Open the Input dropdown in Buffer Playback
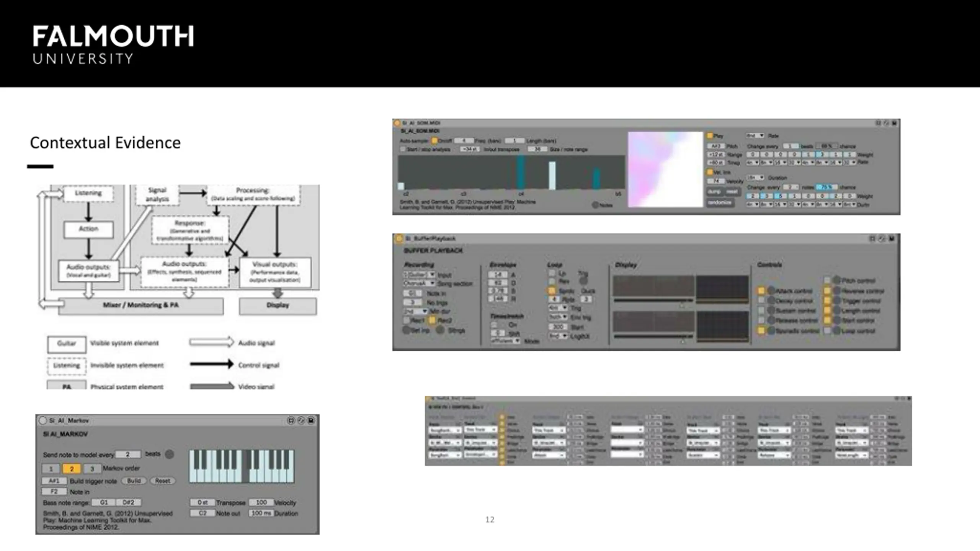 coord(419,274)
